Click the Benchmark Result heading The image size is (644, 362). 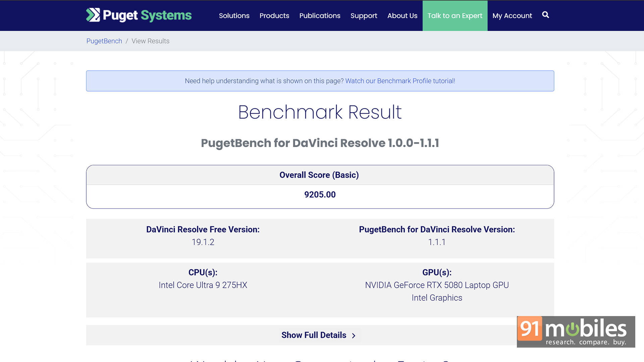pos(320,112)
